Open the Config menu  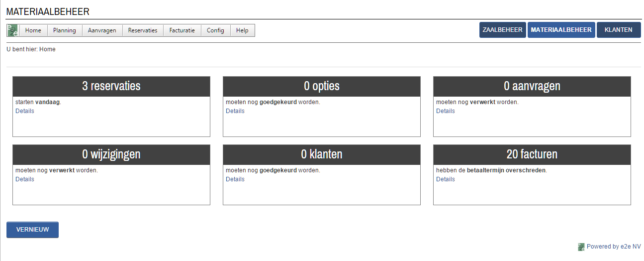(215, 30)
